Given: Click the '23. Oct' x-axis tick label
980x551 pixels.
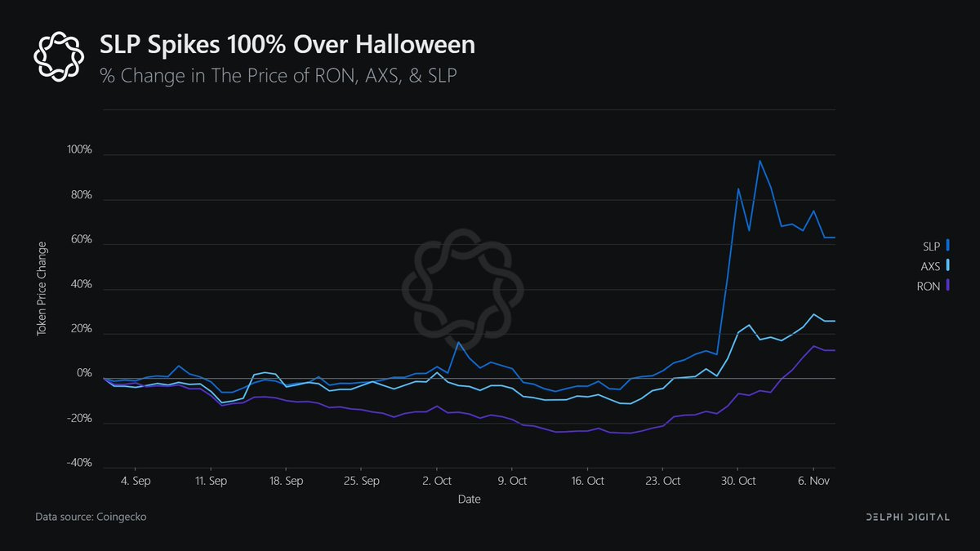Looking at the screenshot, I should point(662,481).
